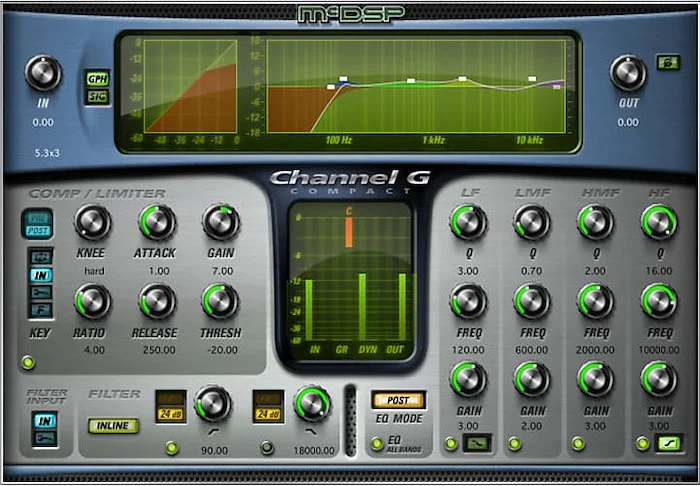Click the compressor transfer curve graph
Image resolution: width=700 pixels, height=486 pixels.
190,86
